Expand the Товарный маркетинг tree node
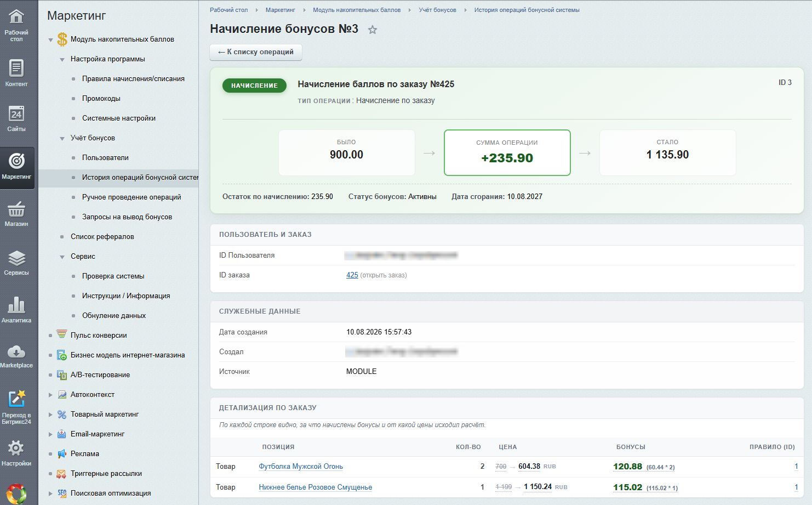 50,414
